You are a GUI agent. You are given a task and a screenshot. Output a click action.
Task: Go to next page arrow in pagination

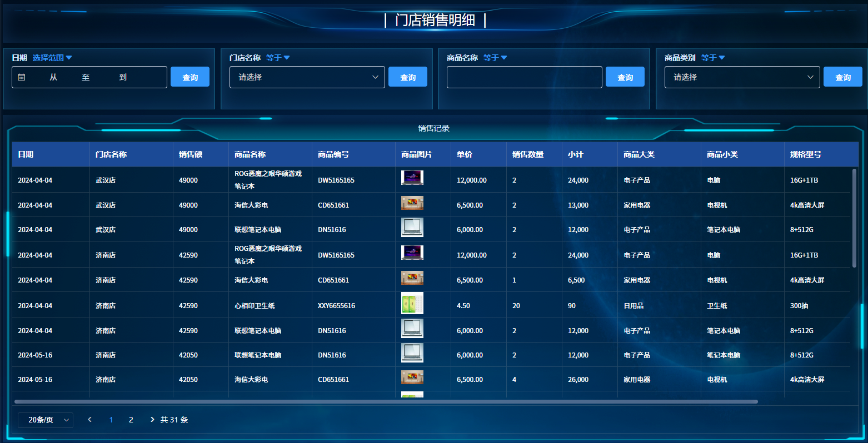(x=152, y=420)
